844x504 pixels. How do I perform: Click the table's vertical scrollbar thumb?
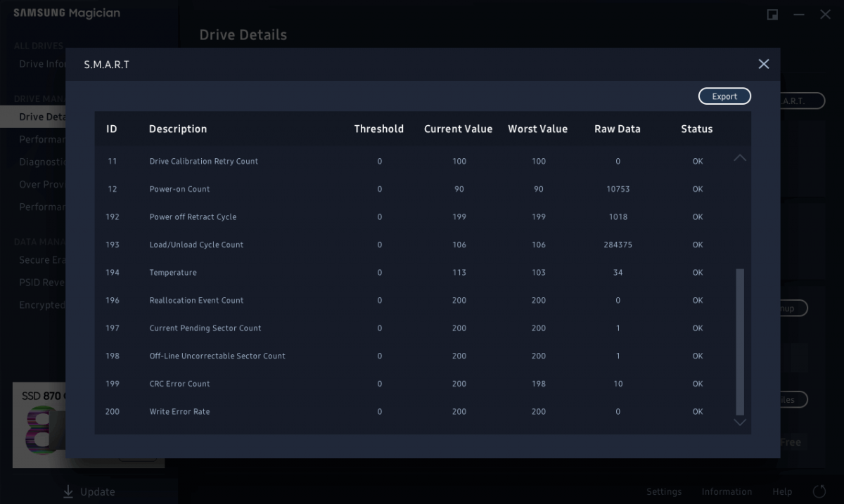740,342
